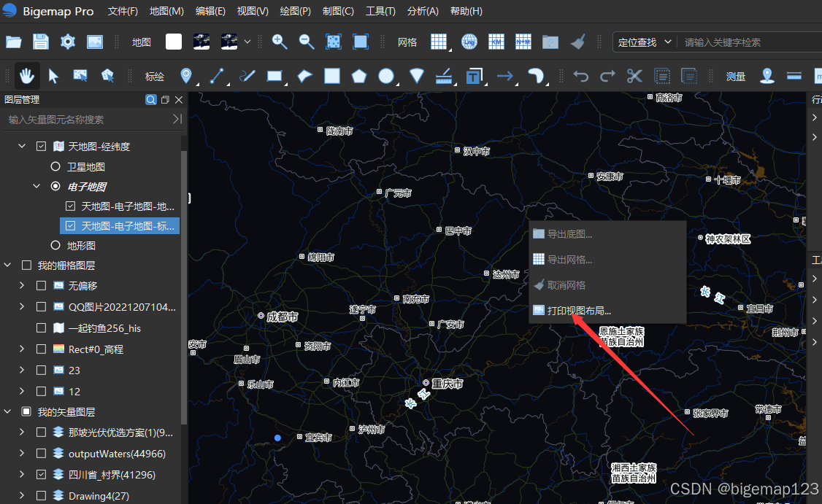The image size is (822, 504).
Task: Collapse the 我的栅格图层 group
Action: [7, 265]
